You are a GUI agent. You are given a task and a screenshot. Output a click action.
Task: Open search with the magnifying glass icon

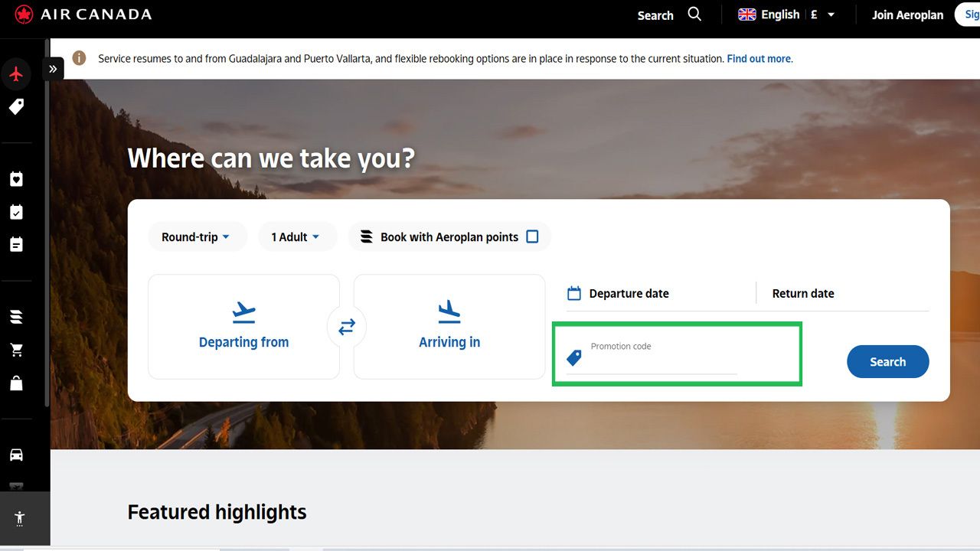point(694,14)
